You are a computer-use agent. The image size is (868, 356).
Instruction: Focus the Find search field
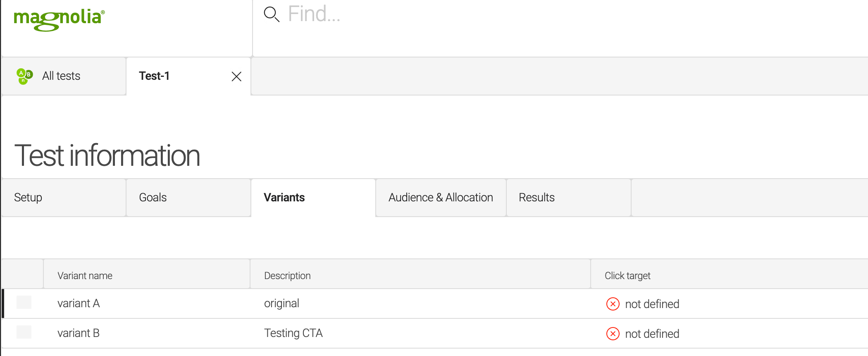pyautogui.click(x=496, y=14)
